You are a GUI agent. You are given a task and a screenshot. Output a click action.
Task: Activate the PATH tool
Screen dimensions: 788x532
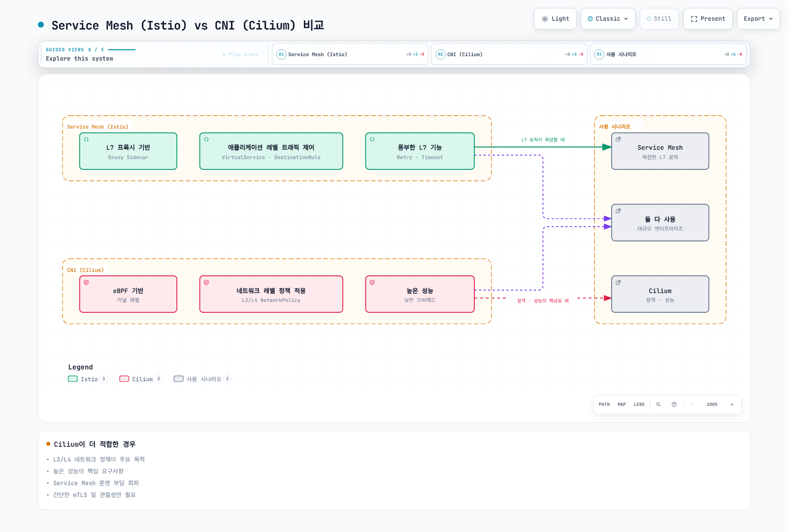(604, 404)
